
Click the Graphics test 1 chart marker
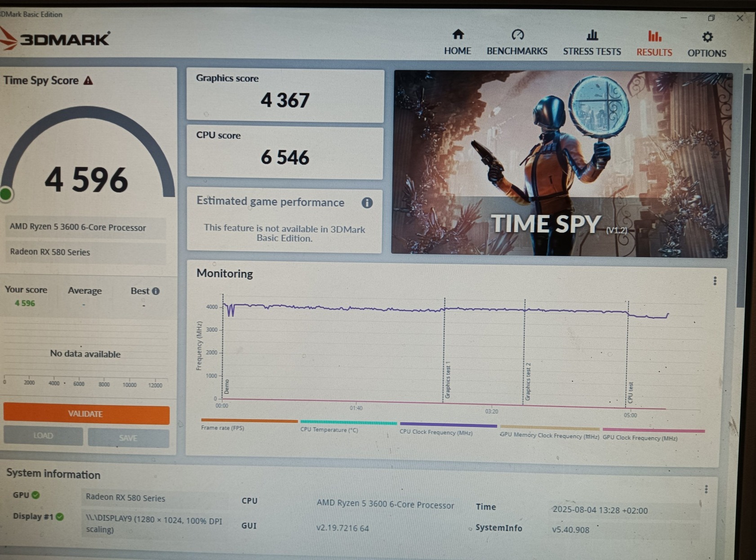[x=447, y=380]
